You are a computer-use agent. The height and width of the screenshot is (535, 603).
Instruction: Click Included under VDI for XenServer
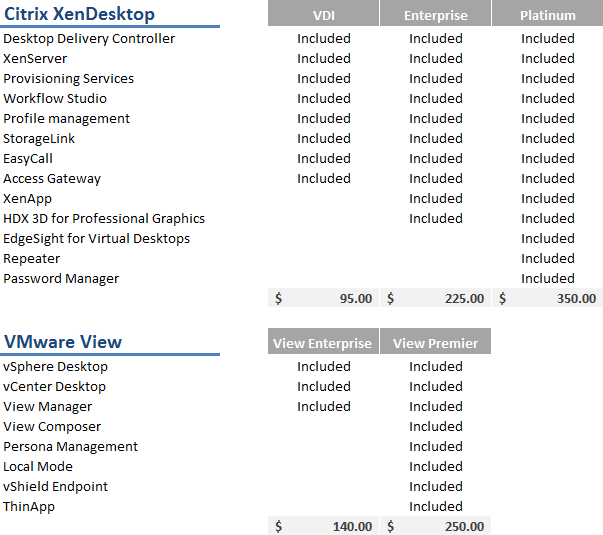tap(324, 58)
